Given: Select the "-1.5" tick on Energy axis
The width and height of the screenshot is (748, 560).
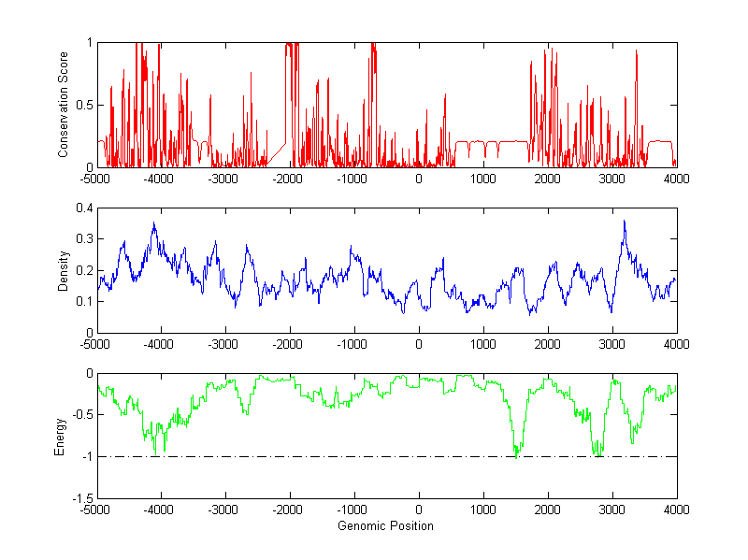Looking at the screenshot, I should click(x=80, y=498).
